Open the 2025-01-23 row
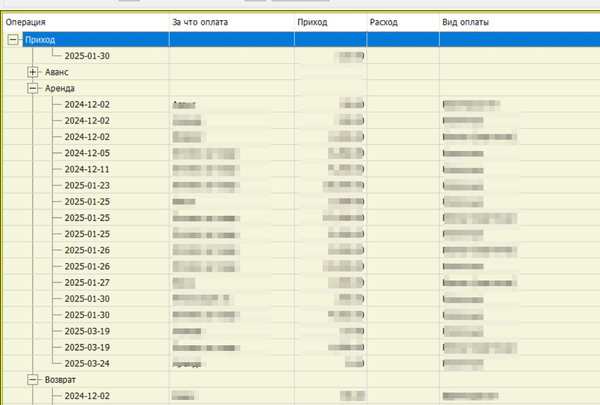Screen dimensions: 600x405 tap(87, 185)
